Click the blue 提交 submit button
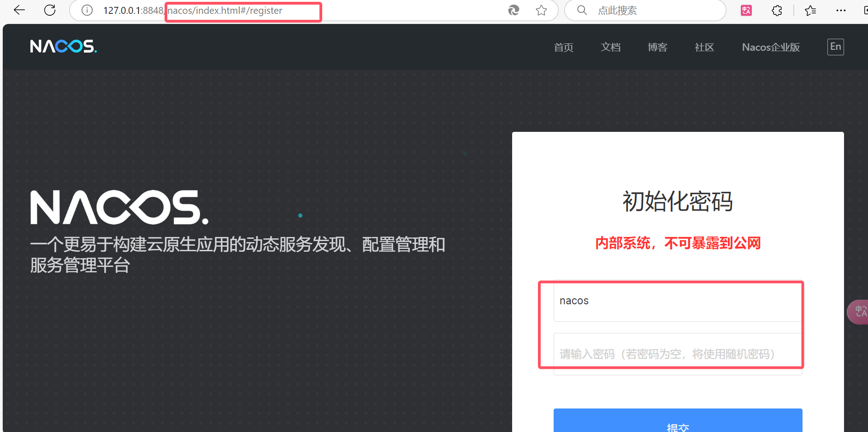Screen dimensions: 868x432 coord(678,420)
